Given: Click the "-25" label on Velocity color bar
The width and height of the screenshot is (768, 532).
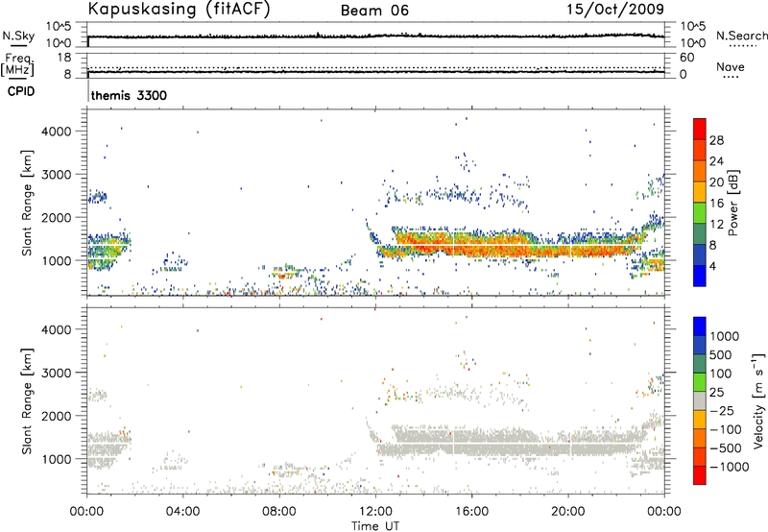Looking at the screenshot, I should tap(722, 411).
